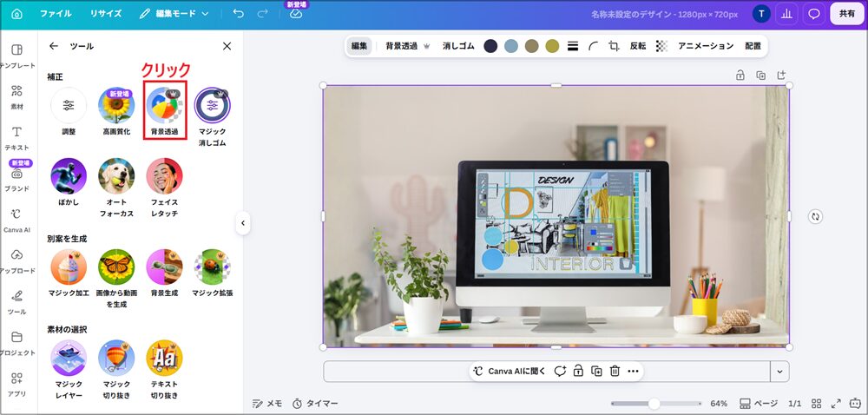Click Canva AIに聞く button
This screenshot has height=415, width=868.
pos(510,372)
